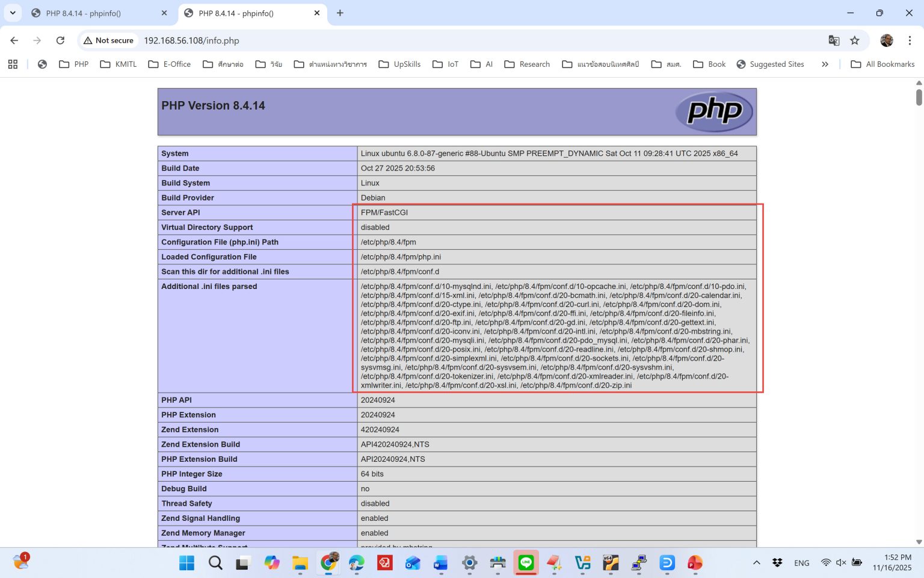This screenshot has height=578, width=924.
Task: Reload the phpinfo page
Action: [60, 40]
